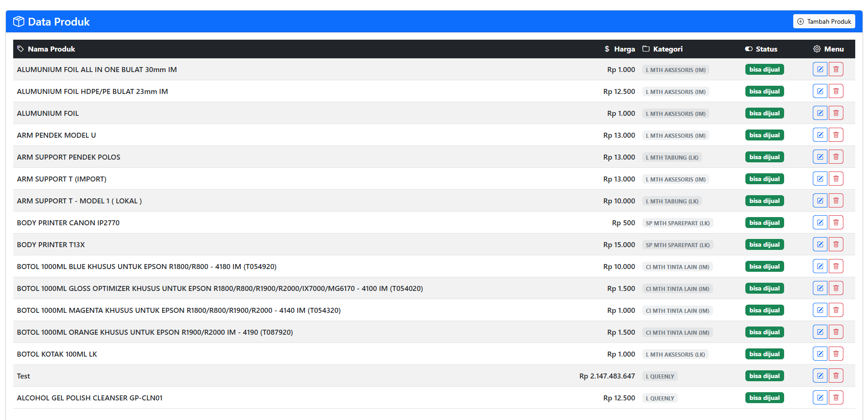Click the Status column header
This screenshot has height=420, width=868.
pos(766,49)
